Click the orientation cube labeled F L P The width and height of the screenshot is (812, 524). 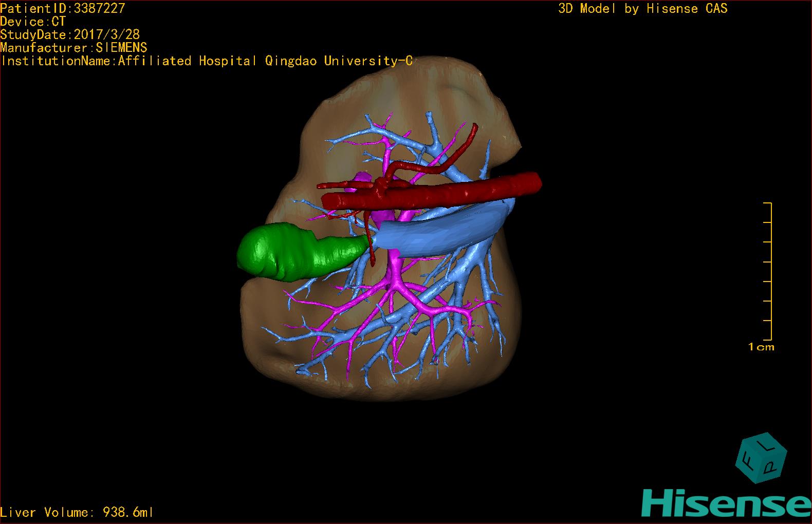click(x=762, y=459)
